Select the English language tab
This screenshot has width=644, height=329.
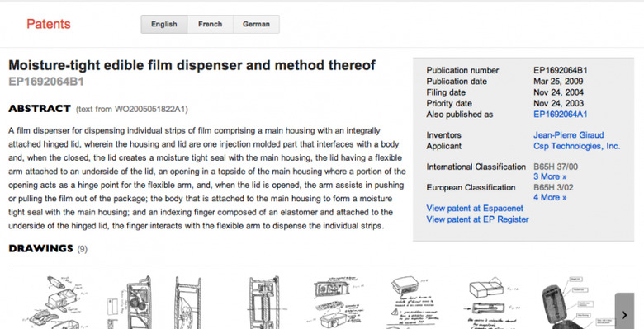[x=163, y=24]
